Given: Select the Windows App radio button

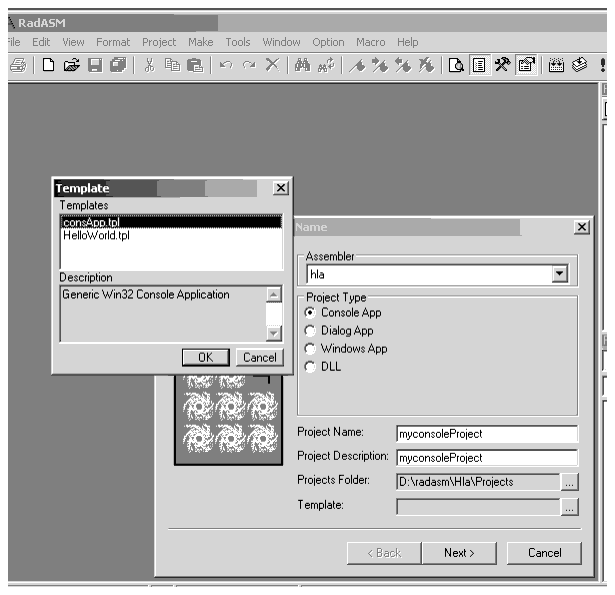Looking at the screenshot, I should tap(310, 349).
